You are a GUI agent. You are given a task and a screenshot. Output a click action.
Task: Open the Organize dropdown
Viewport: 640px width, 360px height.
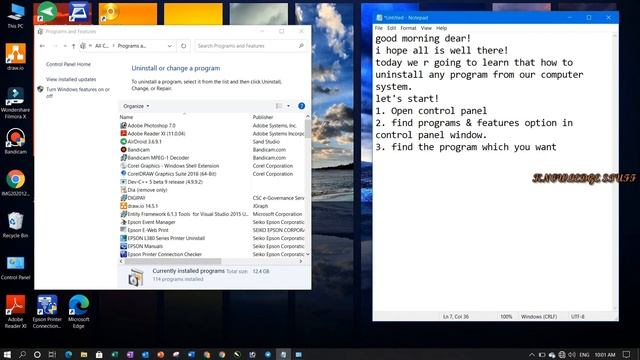tap(136, 106)
